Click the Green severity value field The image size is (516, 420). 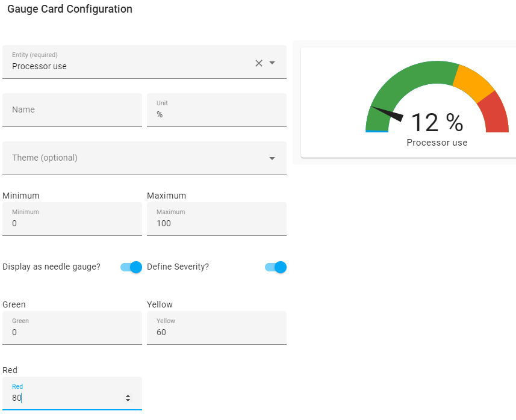point(72,327)
